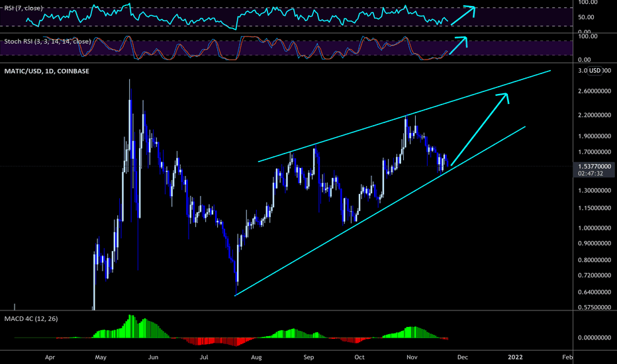This screenshot has height=364, width=617.
Task: Click the Apr label on time axis
Action: coord(50,357)
